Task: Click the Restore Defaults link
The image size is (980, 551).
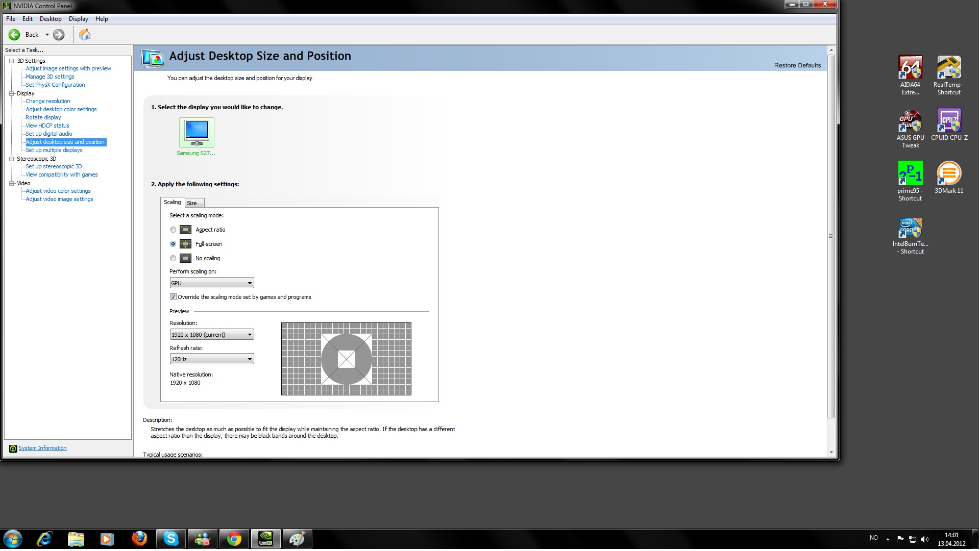Action: click(797, 65)
